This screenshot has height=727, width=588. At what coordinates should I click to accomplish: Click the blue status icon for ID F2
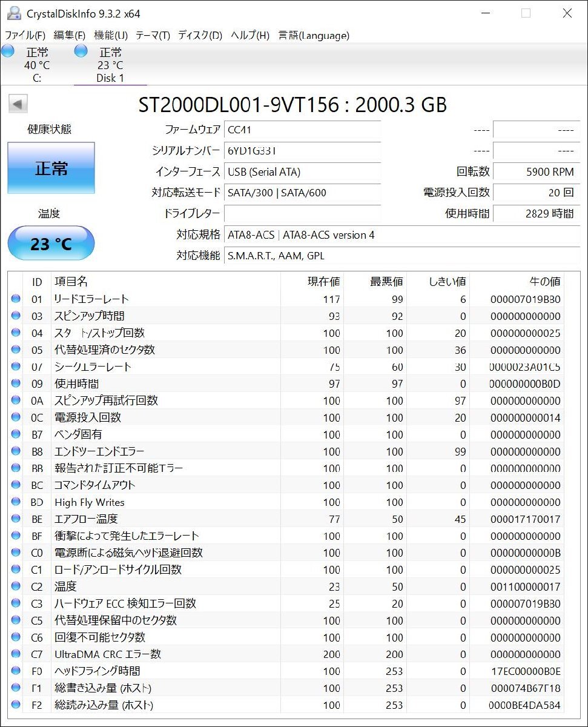coord(16,705)
